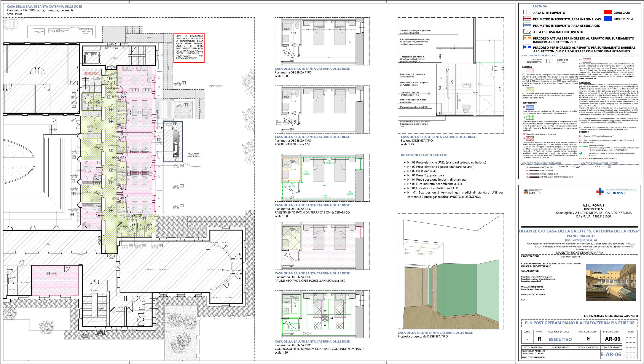644x364 pixels.
Task: Click the ABACO MATERIALI DI FINITURA heading
Action: 538,56
